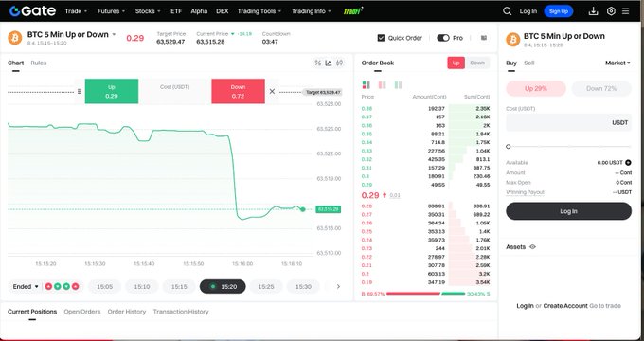Toggle Assets visibility eye icon
Screen dimensions: 644x341
tap(532, 247)
